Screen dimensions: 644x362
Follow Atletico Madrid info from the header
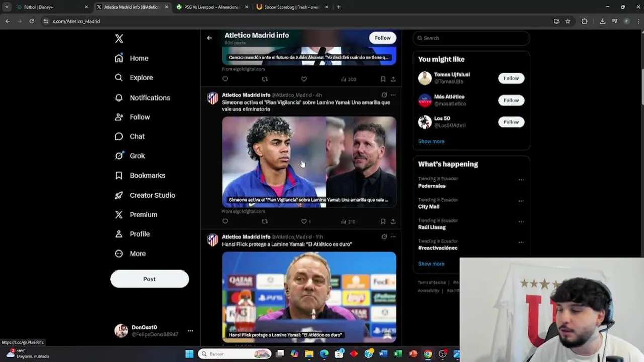click(382, 38)
